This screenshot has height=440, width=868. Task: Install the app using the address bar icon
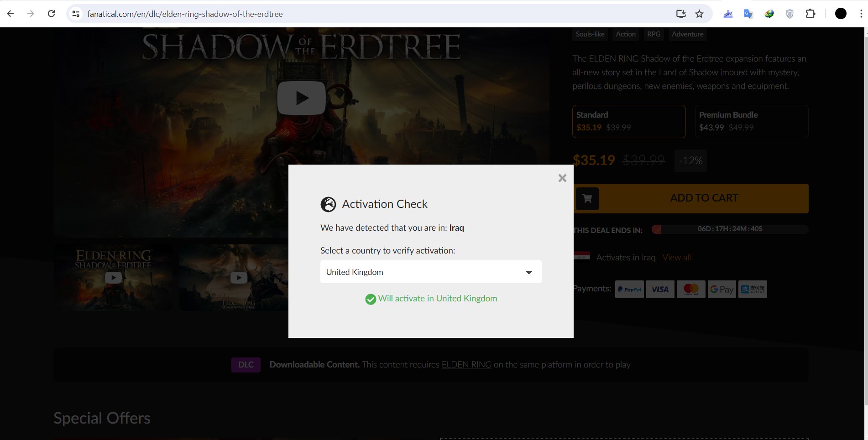[x=681, y=14]
